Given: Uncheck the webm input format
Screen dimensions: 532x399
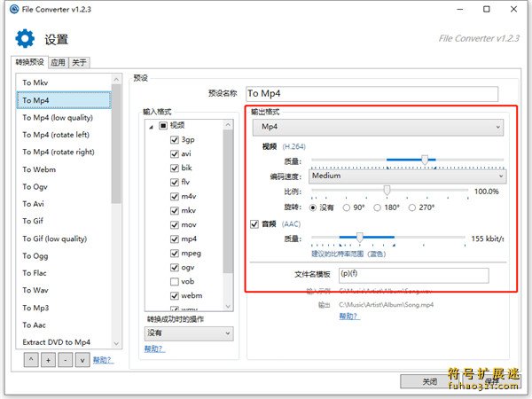Looking at the screenshot, I should coord(175,295).
